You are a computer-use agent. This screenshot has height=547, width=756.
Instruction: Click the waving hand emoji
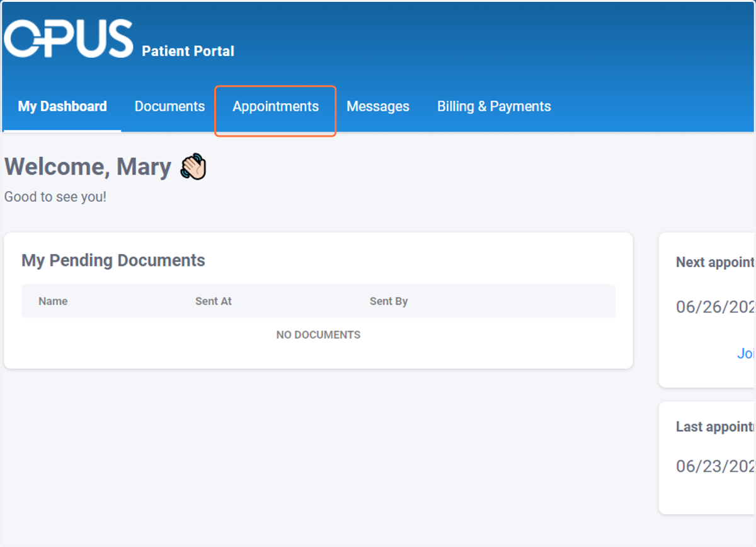pyautogui.click(x=193, y=167)
